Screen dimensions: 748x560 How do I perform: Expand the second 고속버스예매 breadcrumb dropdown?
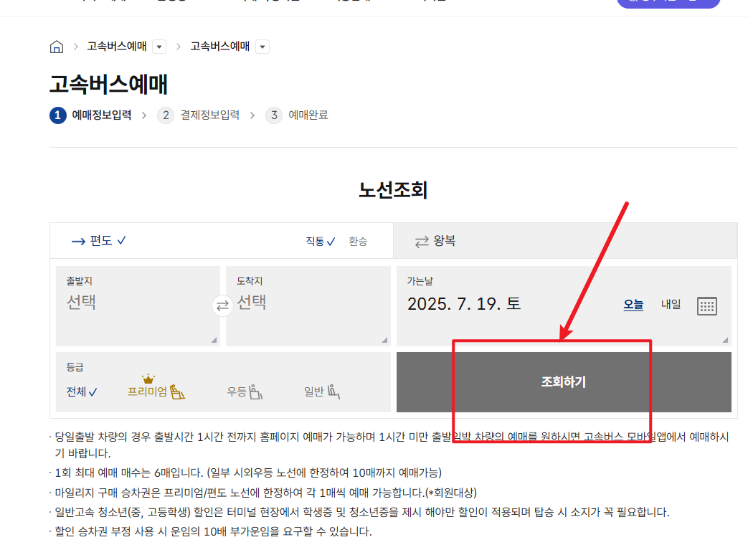(262, 46)
